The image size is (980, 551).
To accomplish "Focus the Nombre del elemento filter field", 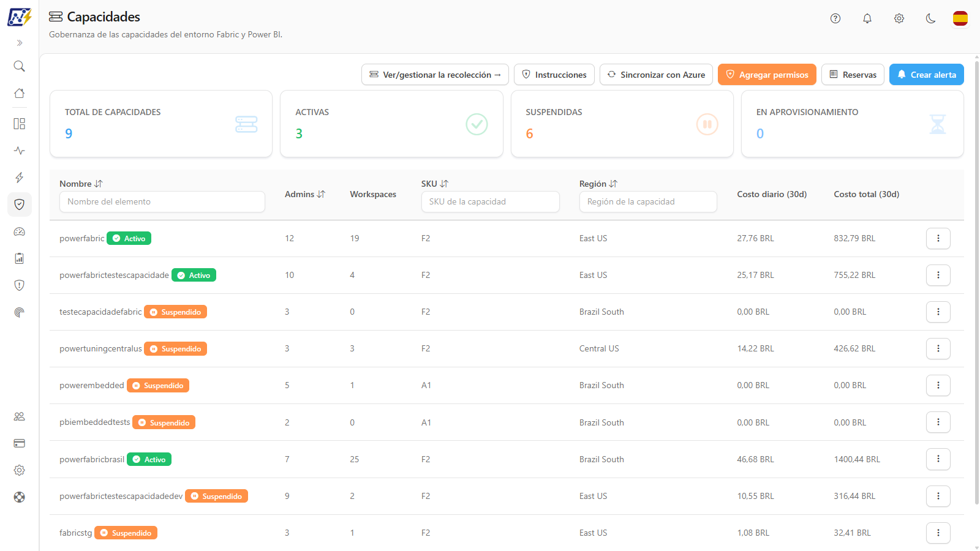I will 162,202.
